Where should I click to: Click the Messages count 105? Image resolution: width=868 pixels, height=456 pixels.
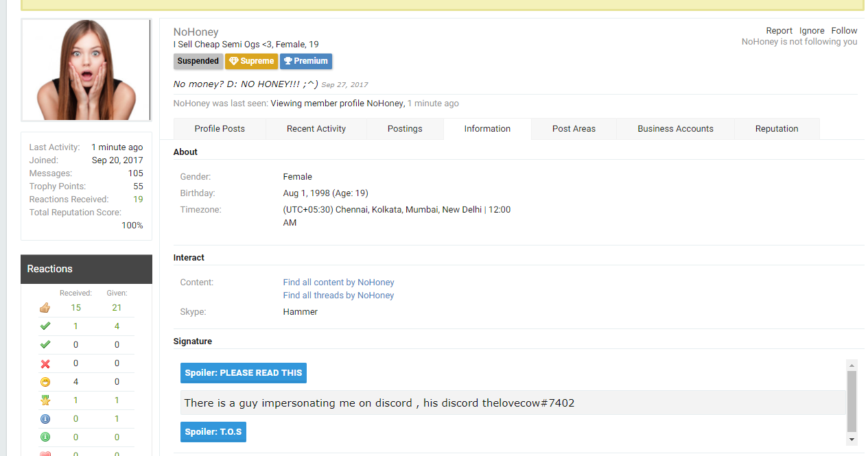135,173
